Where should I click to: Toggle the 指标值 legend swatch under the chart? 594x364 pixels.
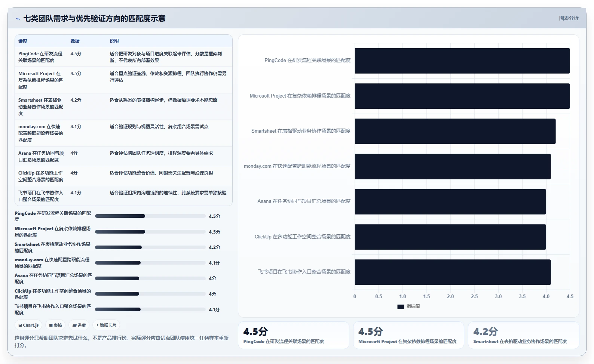click(x=401, y=306)
